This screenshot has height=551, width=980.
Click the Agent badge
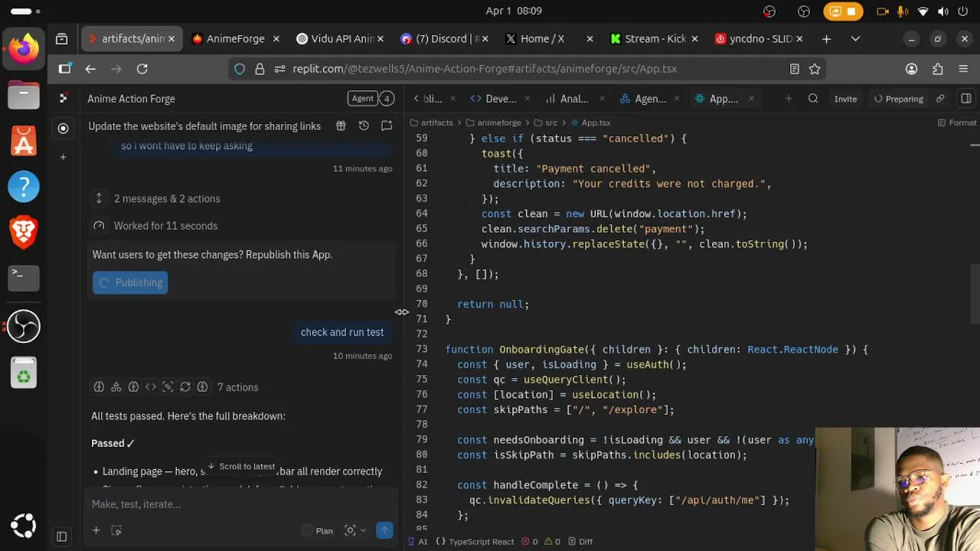click(x=362, y=98)
